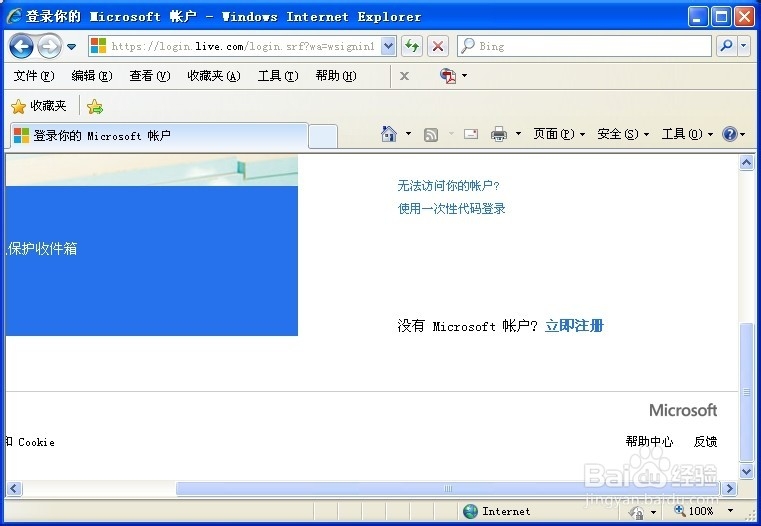The width and height of the screenshot is (761, 526).
Task: Click the protected mode lock icon in status bar
Action: (x=636, y=512)
